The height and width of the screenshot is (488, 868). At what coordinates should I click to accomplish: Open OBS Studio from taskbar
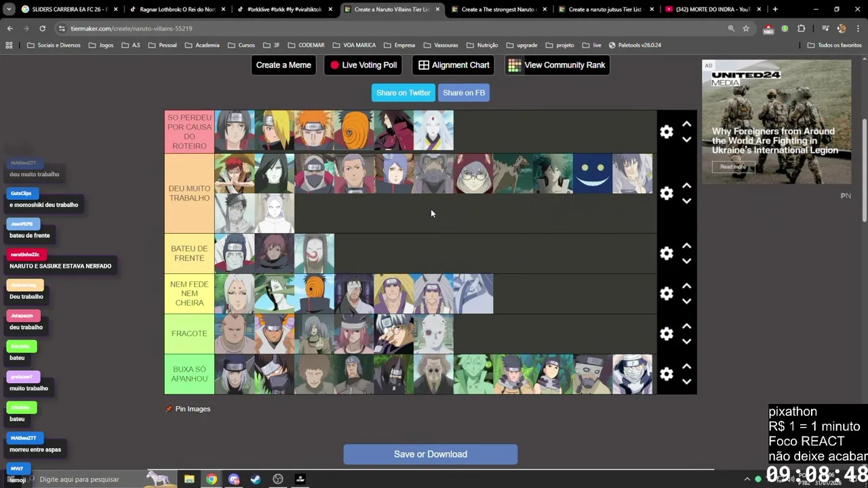278,479
